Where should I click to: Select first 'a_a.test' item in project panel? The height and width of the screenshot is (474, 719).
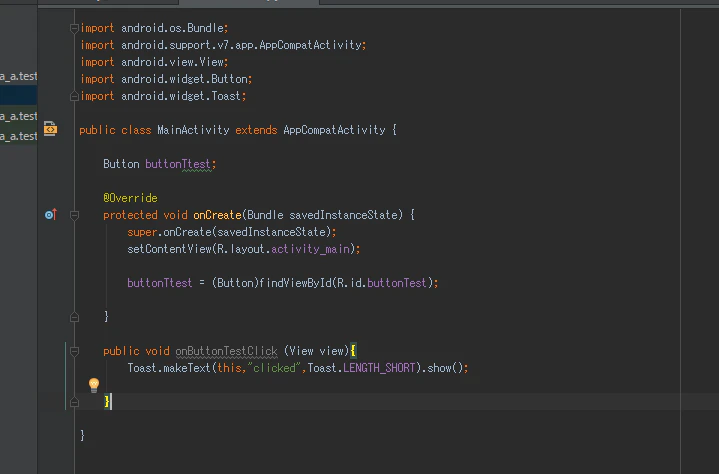(x=19, y=76)
